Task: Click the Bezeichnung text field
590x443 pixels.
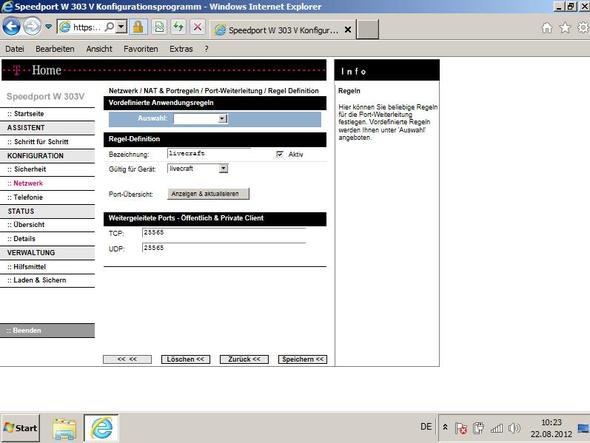Action: tap(209, 154)
